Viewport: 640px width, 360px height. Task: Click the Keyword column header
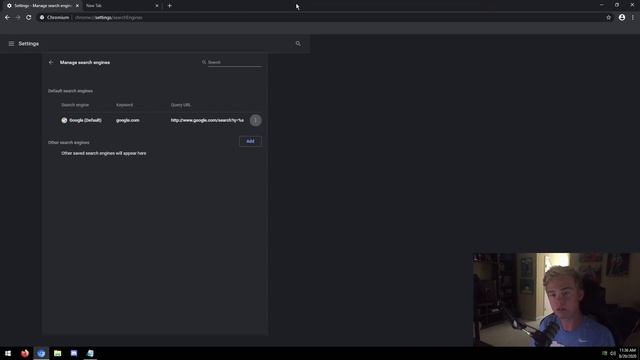click(x=124, y=105)
